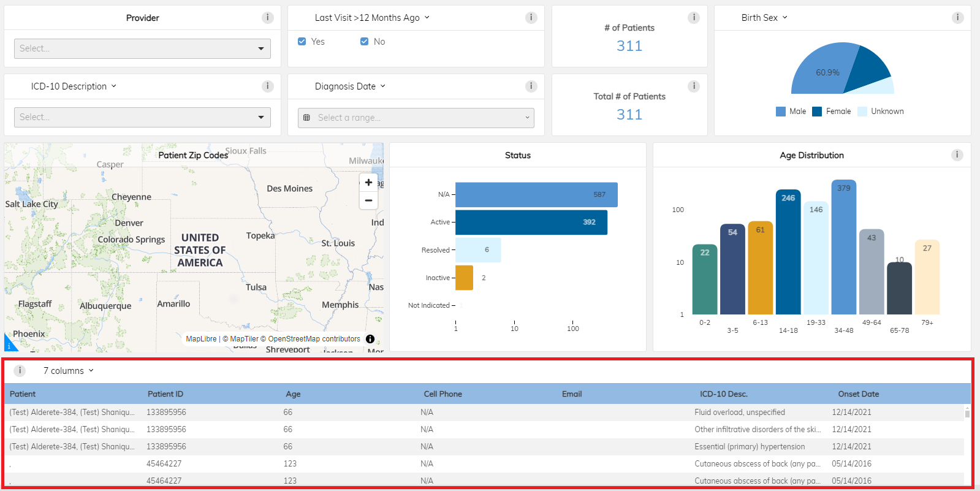980x491 pixels.
Task: Expand the Diagnosis Date title menu
Action: pos(350,86)
